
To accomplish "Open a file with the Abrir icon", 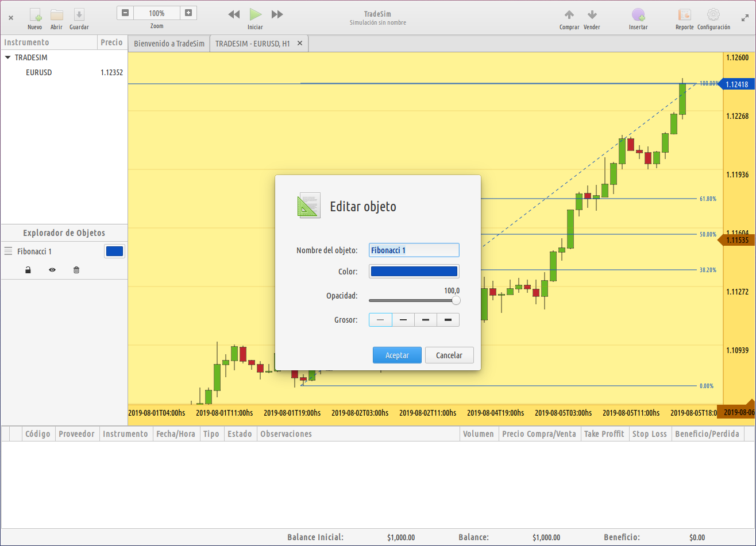I will point(56,15).
